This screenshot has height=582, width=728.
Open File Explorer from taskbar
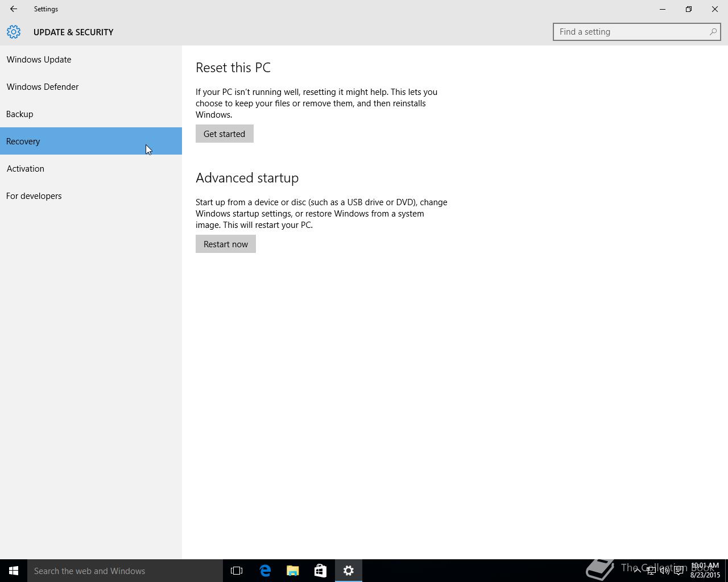[x=293, y=571]
